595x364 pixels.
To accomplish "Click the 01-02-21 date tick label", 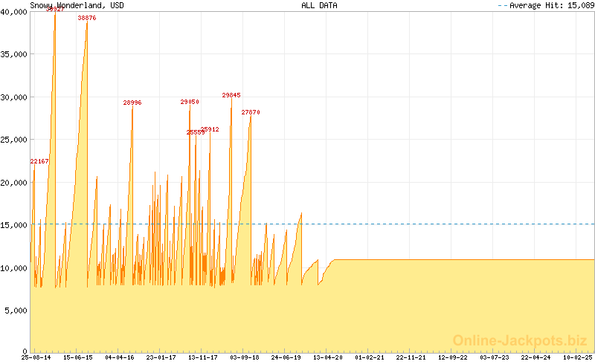I will 370,357.
